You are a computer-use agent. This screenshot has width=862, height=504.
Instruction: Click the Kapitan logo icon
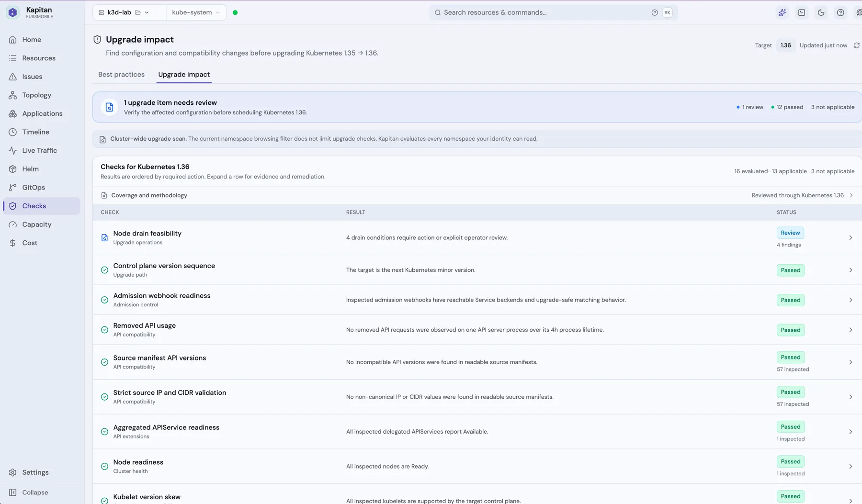click(13, 12)
